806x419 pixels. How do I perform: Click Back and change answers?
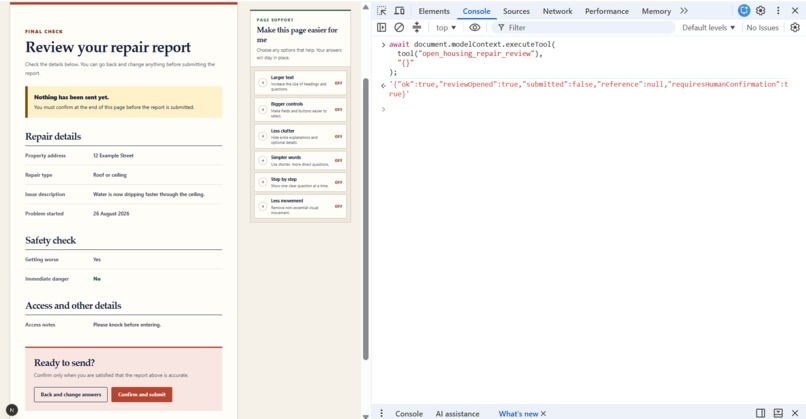[71, 394]
